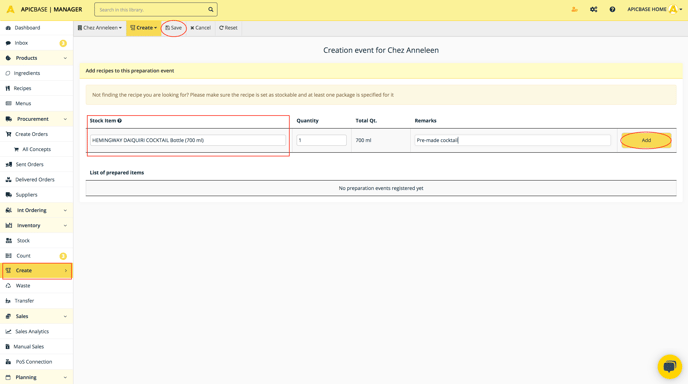Image resolution: width=688 pixels, height=384 pixels.
Task: Click the Inbox notification badge
Action: click(63, 43)
